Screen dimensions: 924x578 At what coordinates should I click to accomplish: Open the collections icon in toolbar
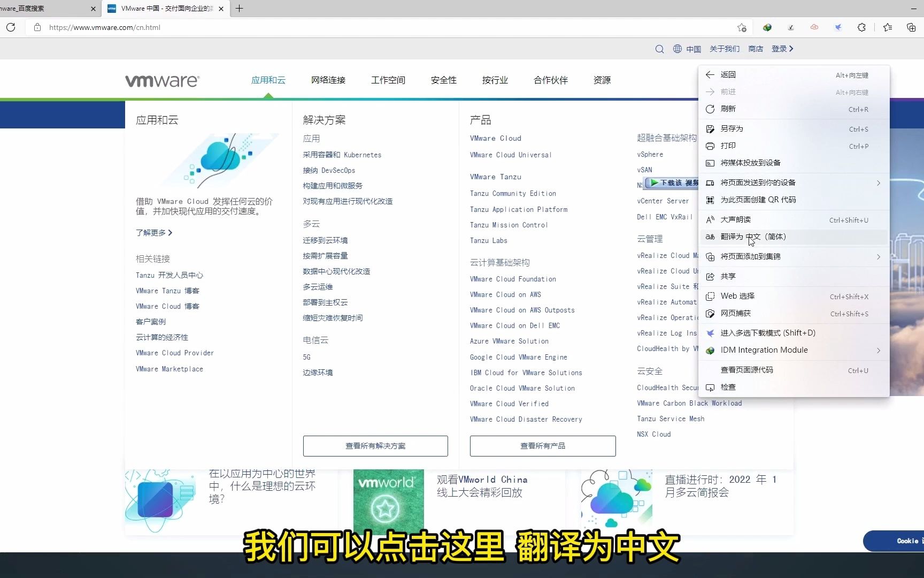click(x=911, y=27)
